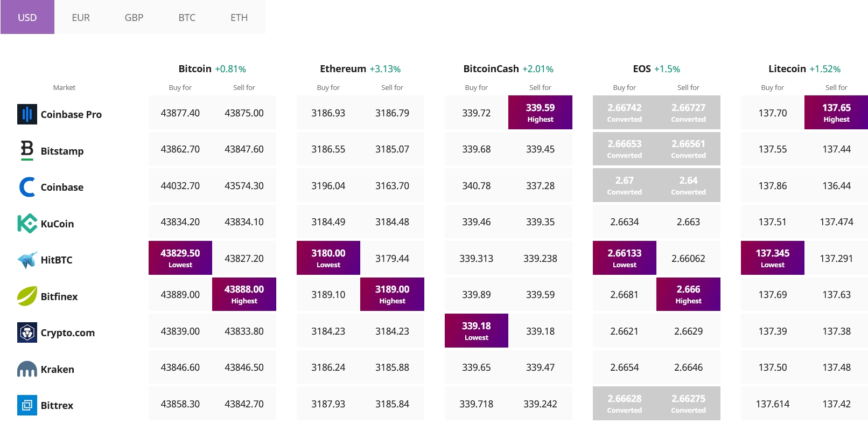Open the Bitstamp market name

click(62, 151)
